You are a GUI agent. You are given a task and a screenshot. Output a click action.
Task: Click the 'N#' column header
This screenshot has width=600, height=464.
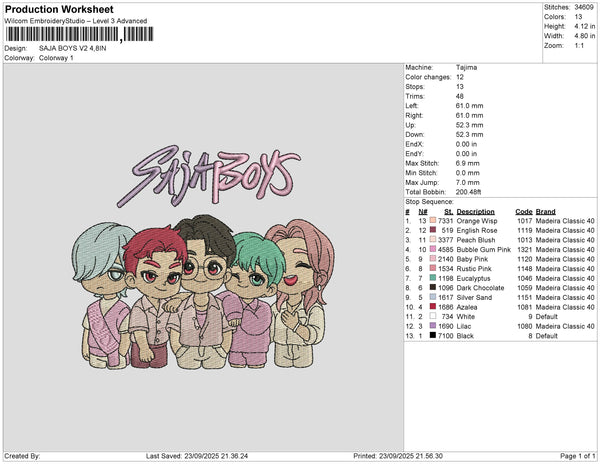pos(423,212)
